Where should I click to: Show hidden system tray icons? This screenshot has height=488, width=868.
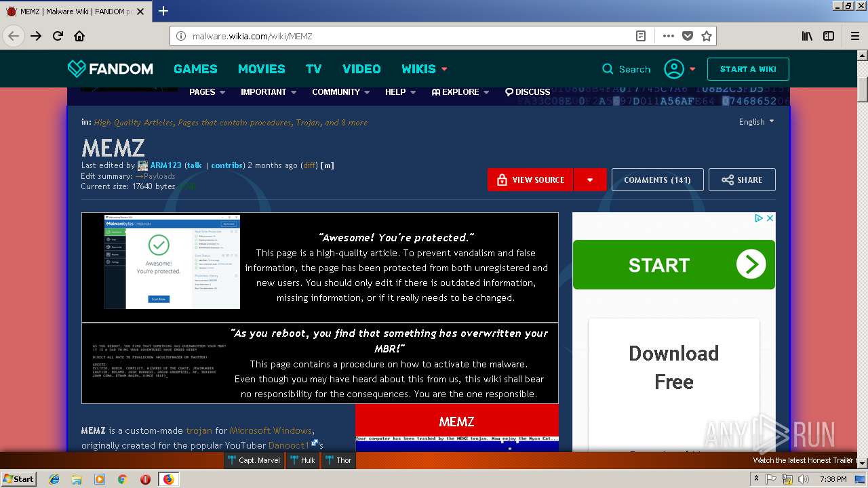(756, 479)
